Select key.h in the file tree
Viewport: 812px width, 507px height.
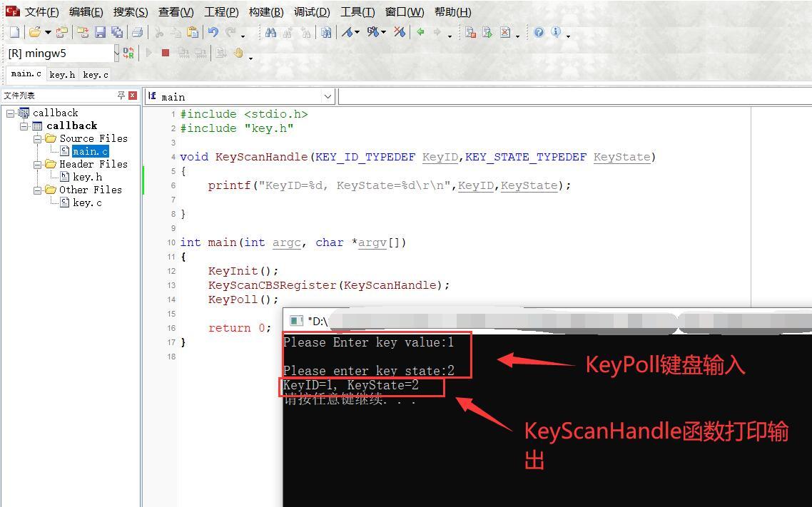click(x=87, y=177)
